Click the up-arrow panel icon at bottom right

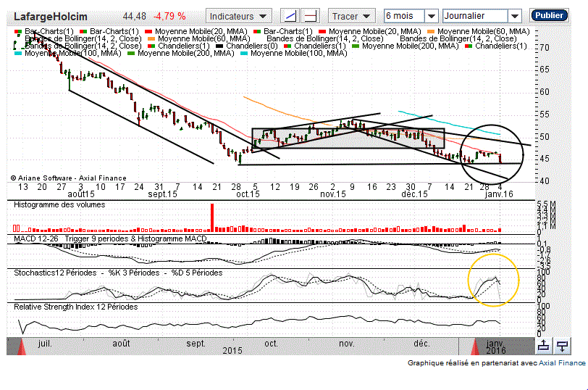(x=544, y=346)
